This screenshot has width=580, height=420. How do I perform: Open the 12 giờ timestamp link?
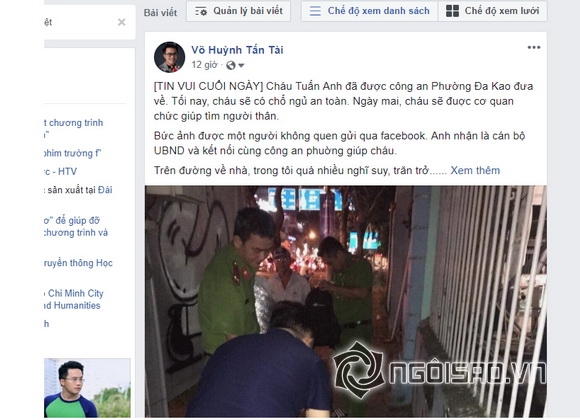point(205,65)
